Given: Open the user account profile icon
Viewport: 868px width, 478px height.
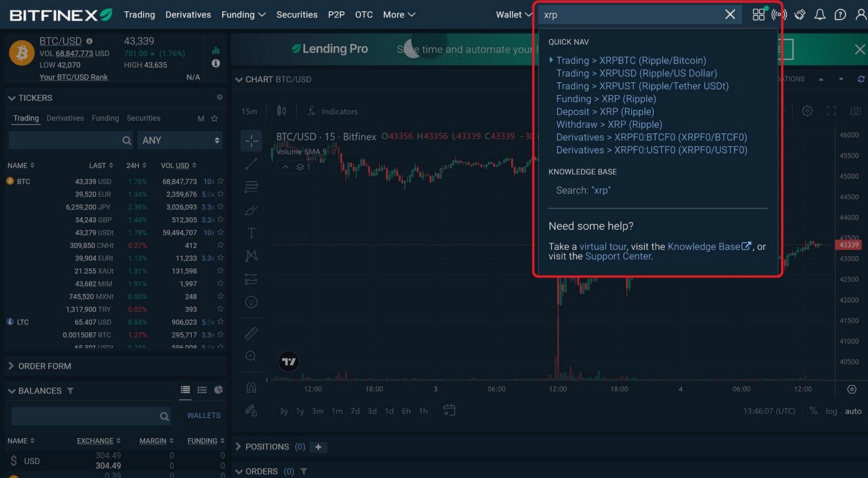Looking at the screenshot, I should click(861, 14).
